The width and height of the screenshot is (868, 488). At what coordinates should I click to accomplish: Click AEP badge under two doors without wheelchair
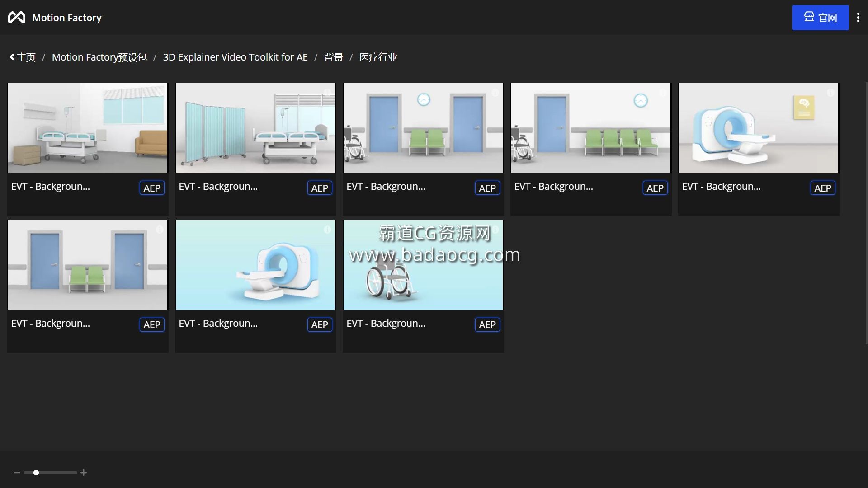click(x=152, y=324)
